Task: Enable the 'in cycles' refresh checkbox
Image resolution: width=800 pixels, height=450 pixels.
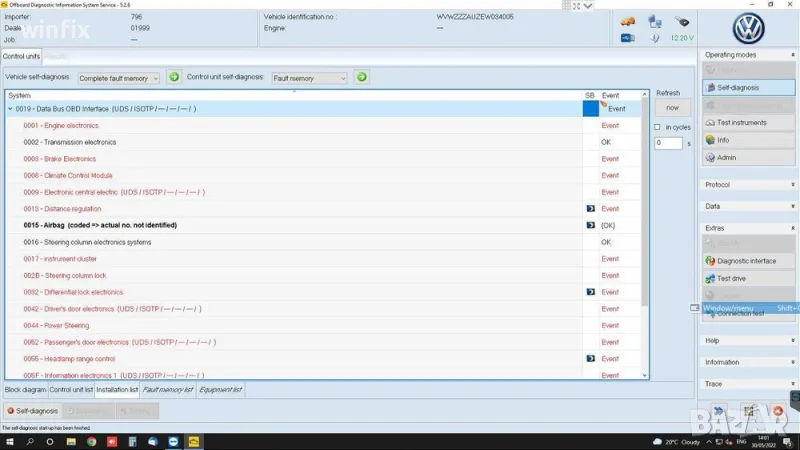Action: click(x=657, y=127)
